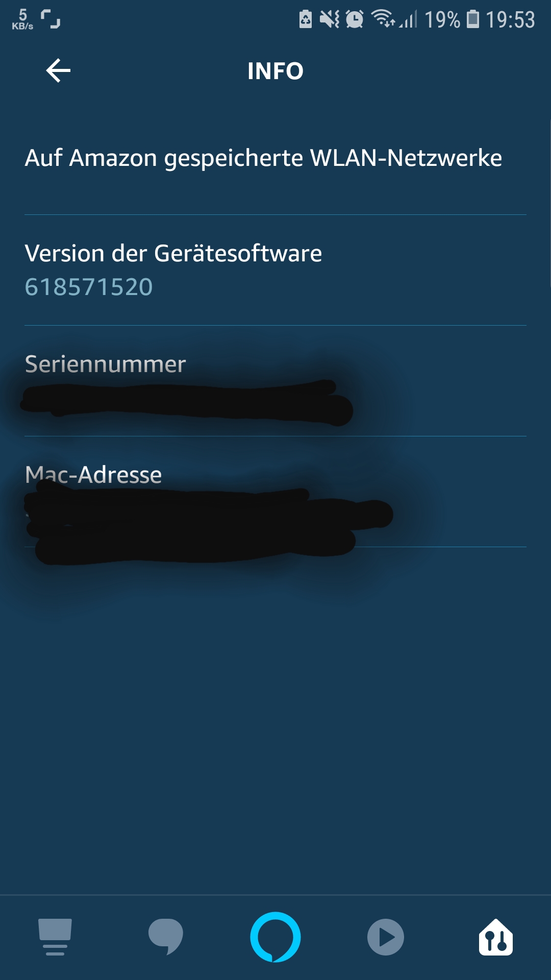Open the Communicate speech bubble tab
This screenshot has width=551, height=980.
coord(165,937)
